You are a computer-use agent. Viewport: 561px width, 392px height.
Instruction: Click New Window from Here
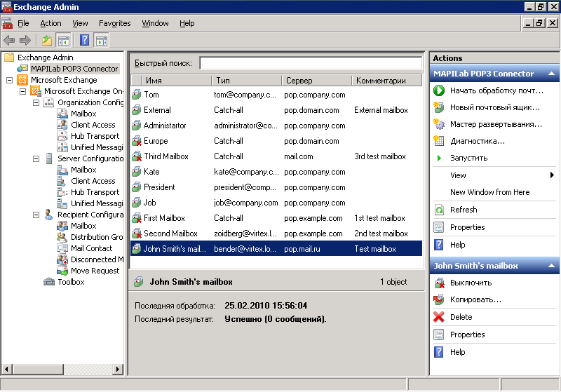tap(489, 192)
